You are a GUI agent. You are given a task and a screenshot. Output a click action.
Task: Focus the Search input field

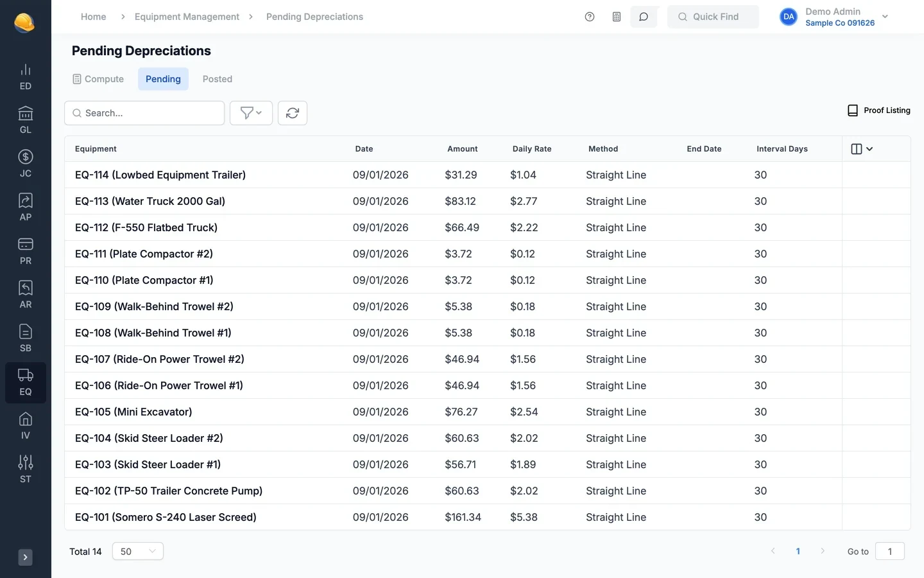click(144, 113)
